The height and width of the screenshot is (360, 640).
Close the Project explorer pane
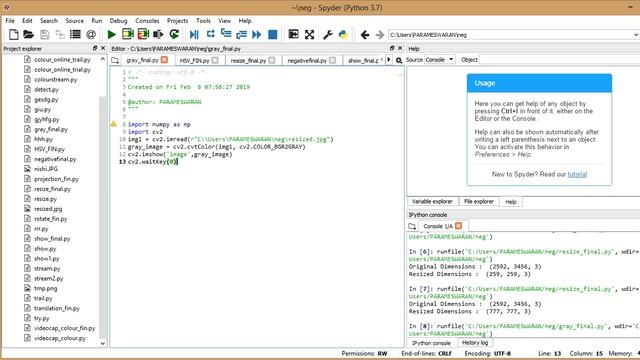pos(103,48)
